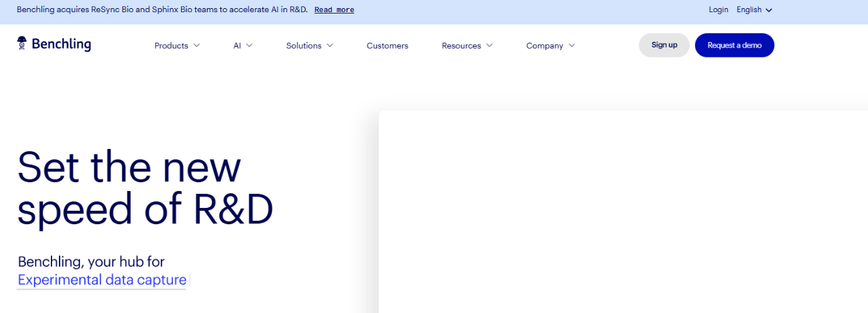Click the 'Benchling, your hub for' text
This screenshot has height=313, width=868.
(x=91, y=262)
